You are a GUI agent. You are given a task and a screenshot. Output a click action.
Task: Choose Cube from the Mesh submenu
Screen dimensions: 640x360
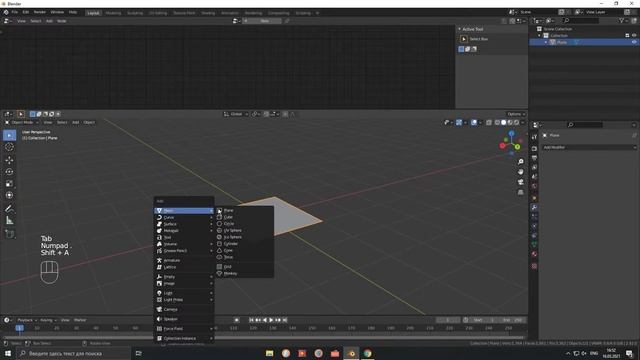click(x=244, y=217)
